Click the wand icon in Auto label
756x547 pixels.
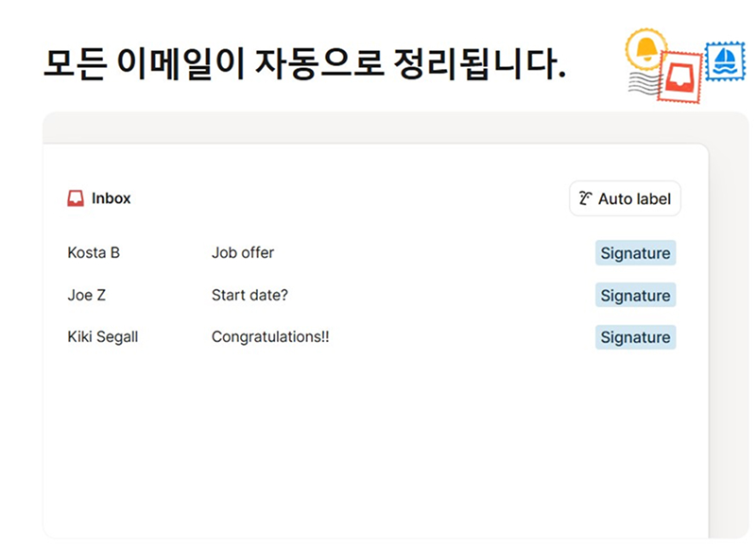586,199
